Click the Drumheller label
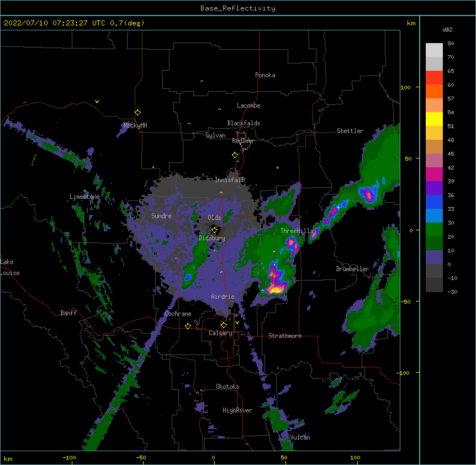The width and height of the screenshot is (476, 465). [352, 269]
